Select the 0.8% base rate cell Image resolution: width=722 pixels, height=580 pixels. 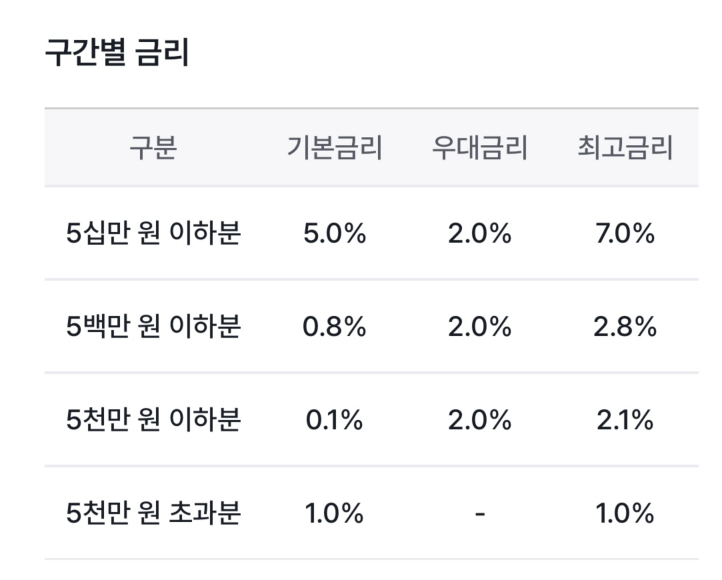coord(334,327)
